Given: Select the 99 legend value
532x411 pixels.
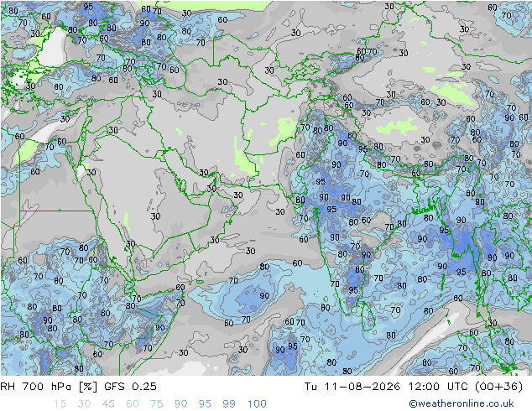Looking at the screenshot, I should pyautogui.click(x=229, y=404).
